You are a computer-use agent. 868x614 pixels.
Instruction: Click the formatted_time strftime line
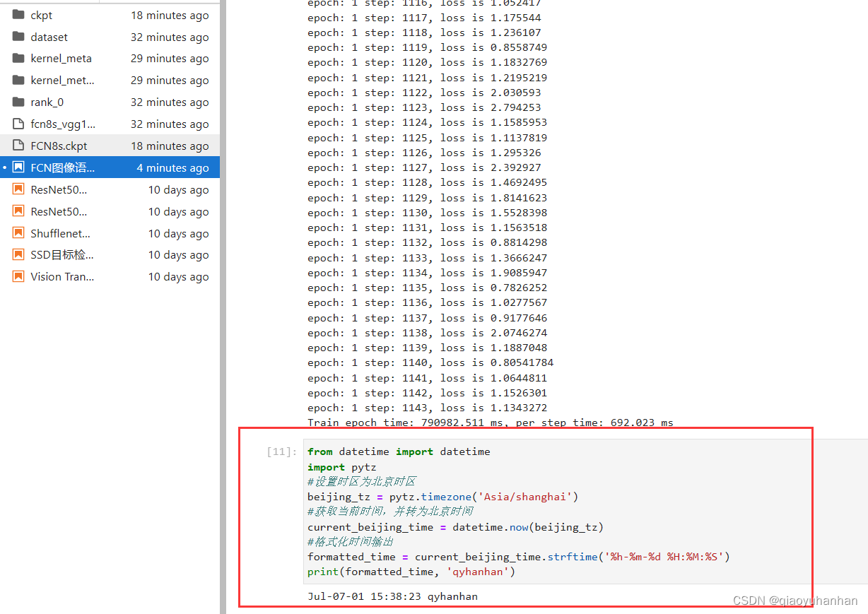click(519, 557)
